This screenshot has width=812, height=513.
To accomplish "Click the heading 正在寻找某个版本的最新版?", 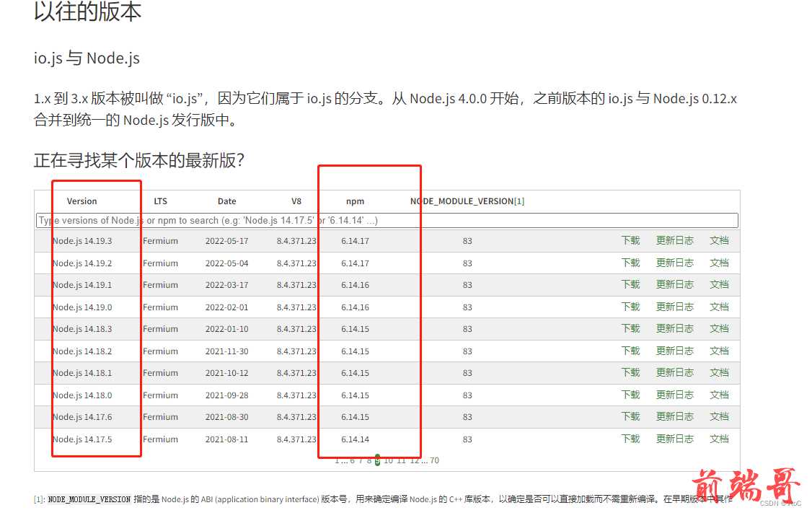I will click(x=138, y=160).
